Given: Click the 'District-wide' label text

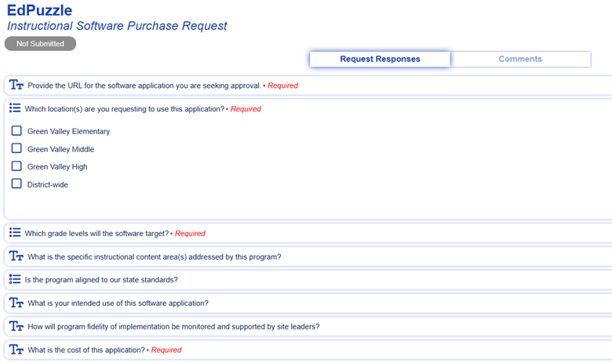Looking at the screenshot, I should [48, 184].
